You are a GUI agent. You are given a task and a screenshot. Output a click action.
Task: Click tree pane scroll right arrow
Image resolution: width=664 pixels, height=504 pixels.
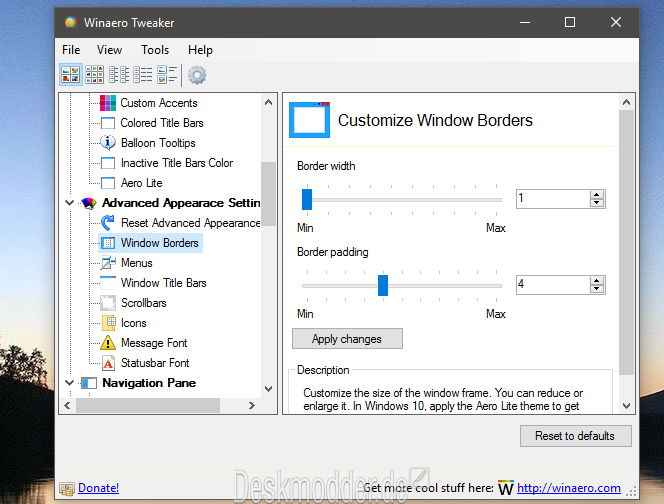(x=252, y=405)
